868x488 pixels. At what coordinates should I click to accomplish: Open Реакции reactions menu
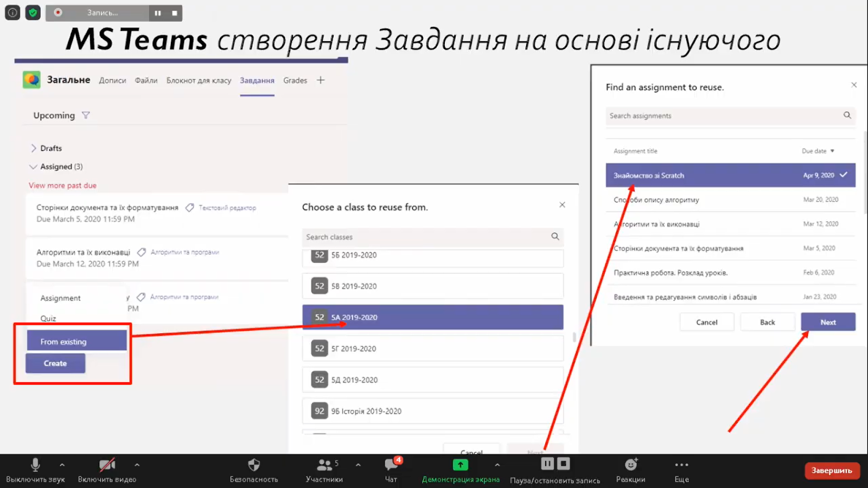[630, 471]
